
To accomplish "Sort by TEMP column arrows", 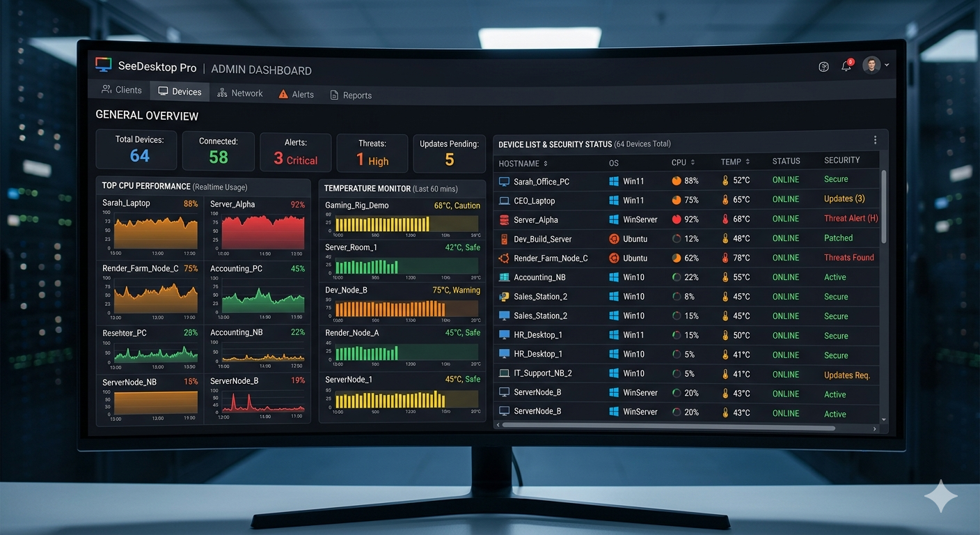I will (x=749, y=162).
